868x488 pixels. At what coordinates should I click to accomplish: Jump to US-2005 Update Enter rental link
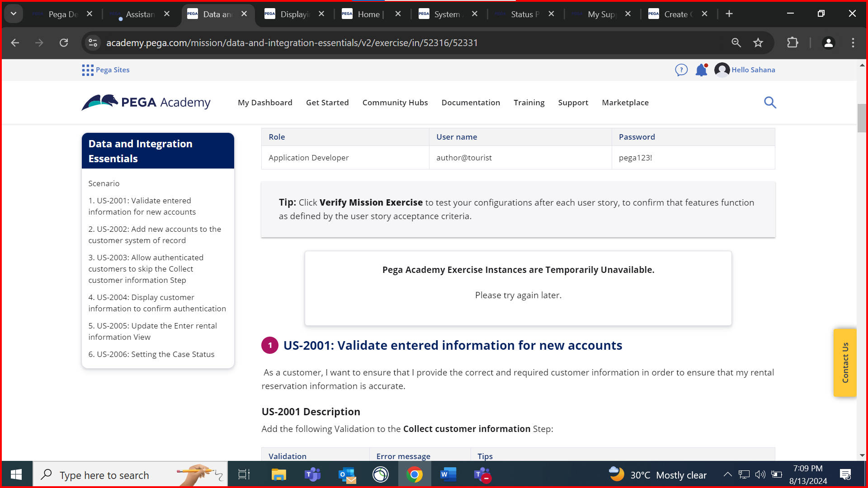152,331
